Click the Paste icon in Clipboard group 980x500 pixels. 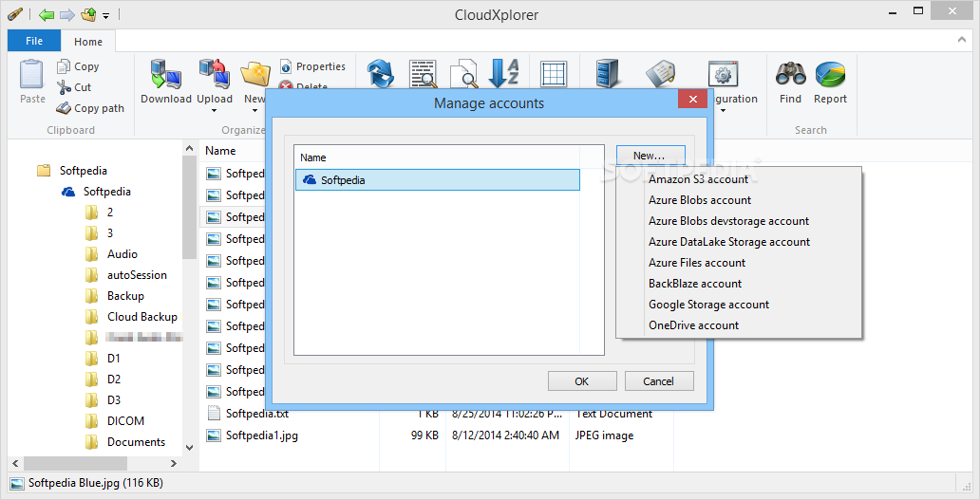click(32, 74)
